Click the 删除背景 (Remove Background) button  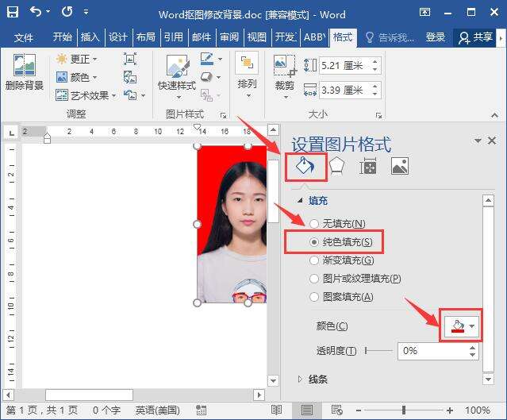click(25, 71)
